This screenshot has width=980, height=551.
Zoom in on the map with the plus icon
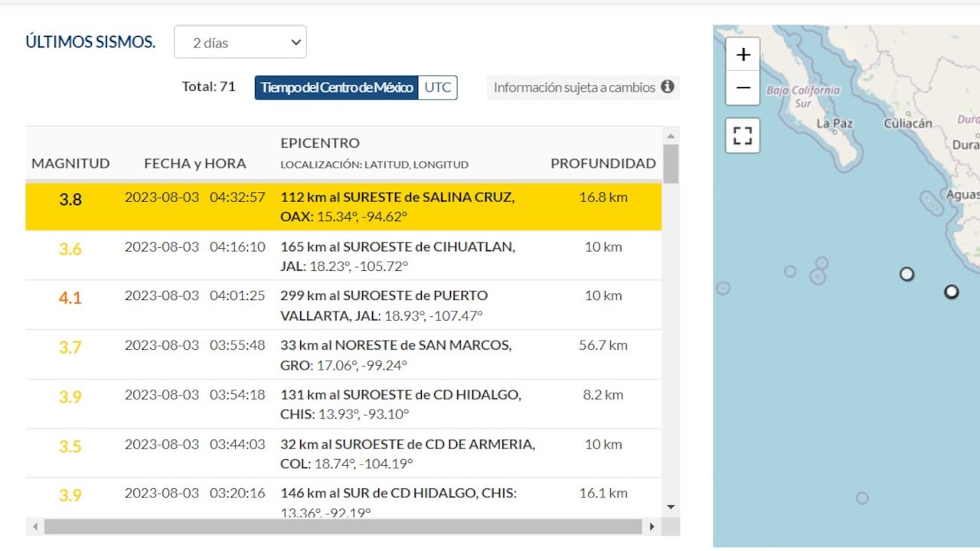pyautogui.click(x=742, y=54)
